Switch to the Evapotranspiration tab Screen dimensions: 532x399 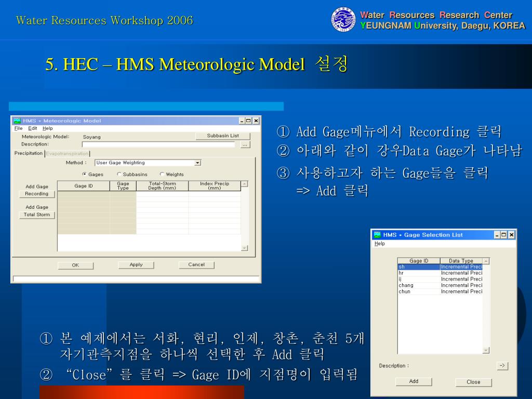pos(67,154)
